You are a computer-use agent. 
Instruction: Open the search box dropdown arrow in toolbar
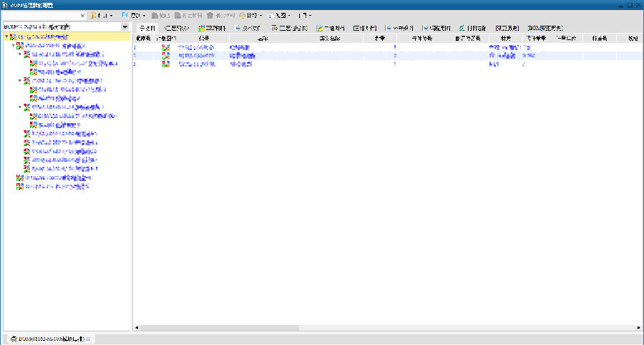(x=82, y=16)
